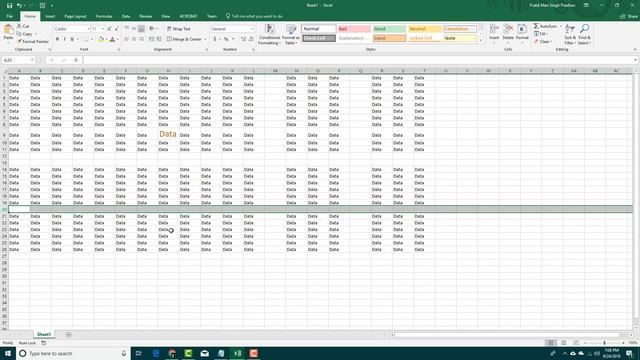Apply the red Font Color
Image resolution: width=640 pixels, height=360 pixels.
tap(113, 39)
